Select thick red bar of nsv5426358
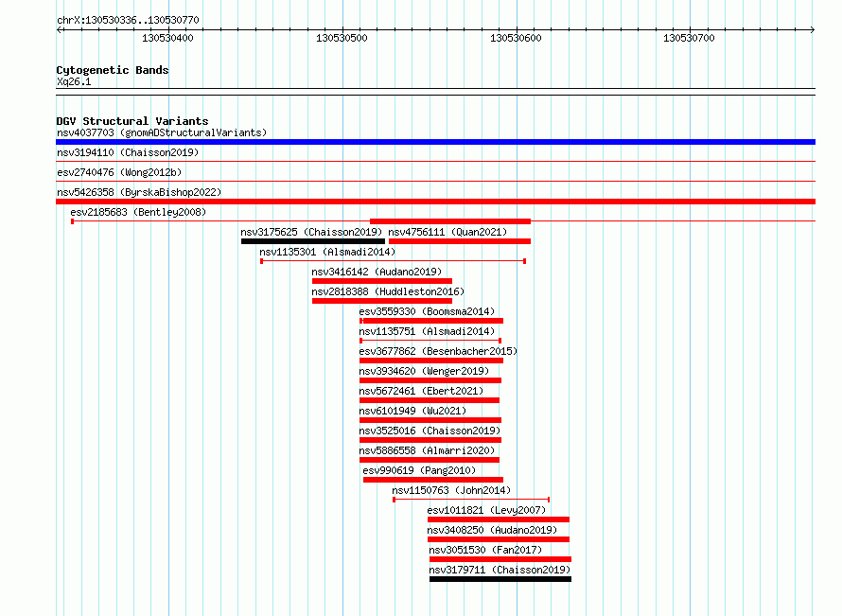 click(435, 202)
